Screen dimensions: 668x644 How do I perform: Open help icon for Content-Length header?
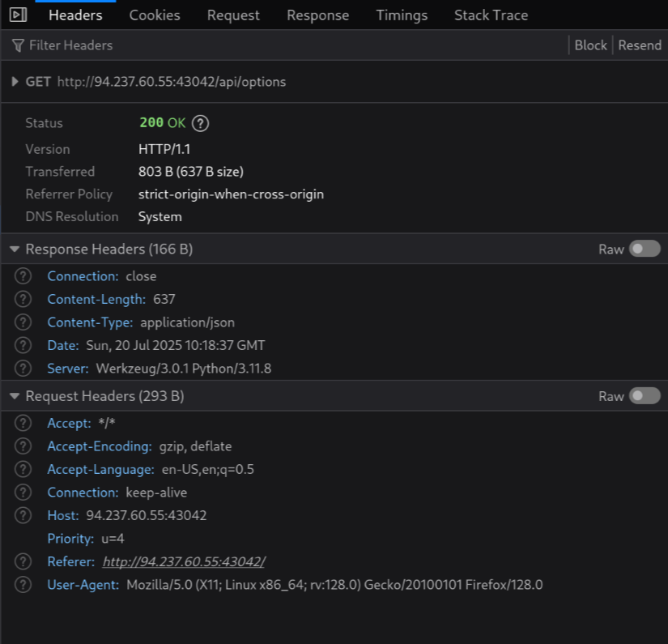click(23, 299)
